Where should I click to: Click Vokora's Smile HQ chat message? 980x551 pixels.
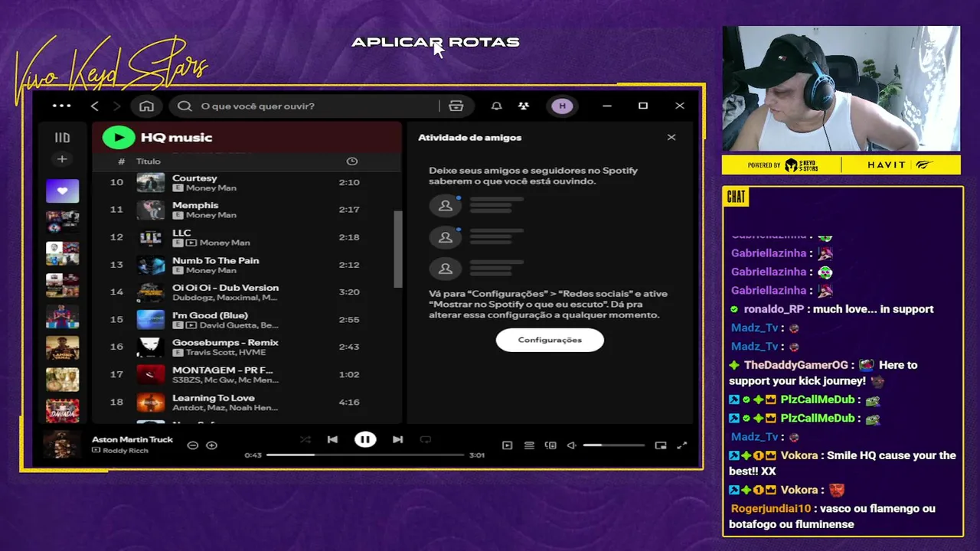pos(842,463)
